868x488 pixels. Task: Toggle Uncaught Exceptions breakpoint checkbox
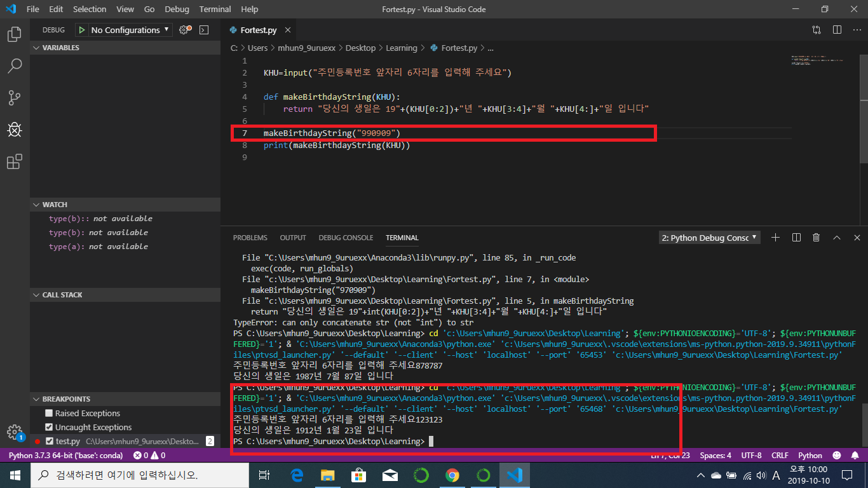(49, 428)
